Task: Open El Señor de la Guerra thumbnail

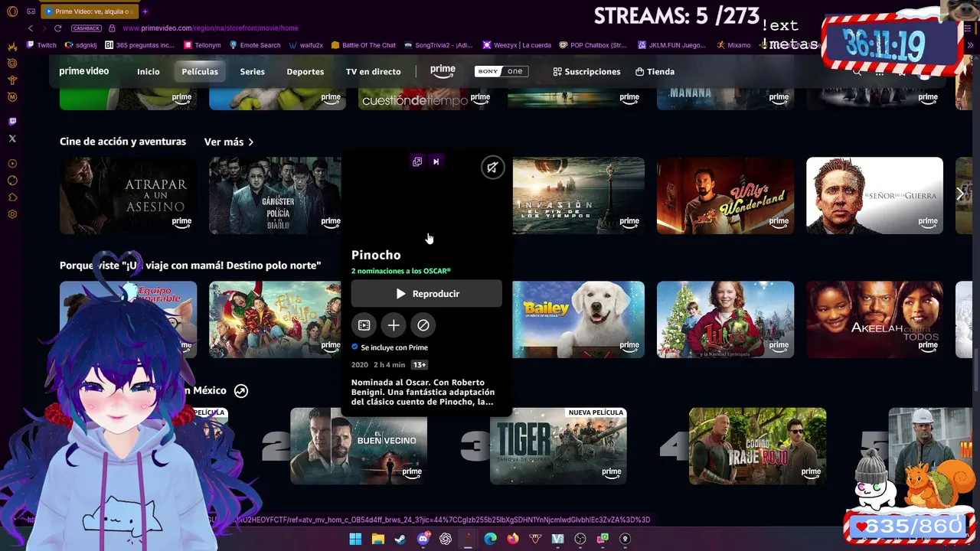Action: coord(874,195)
